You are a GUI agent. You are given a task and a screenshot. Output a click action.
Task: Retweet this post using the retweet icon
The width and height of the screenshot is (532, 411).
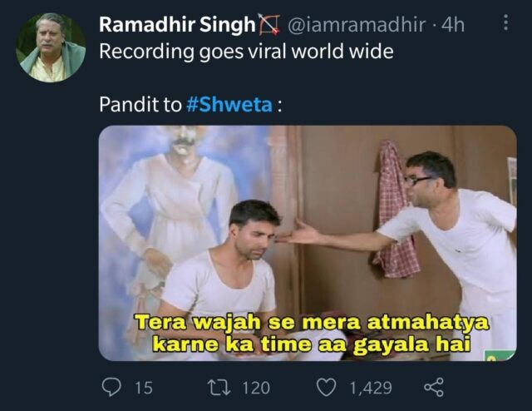click(x=219, y=388)
